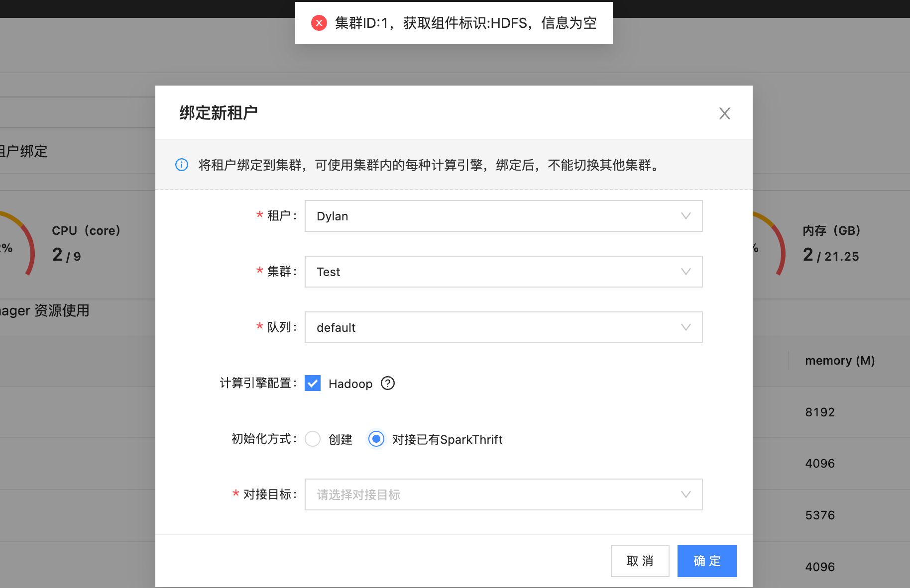Uncheck the Hadoop compute engine checkbox
The image size is (910, 588).
point(313,383)
